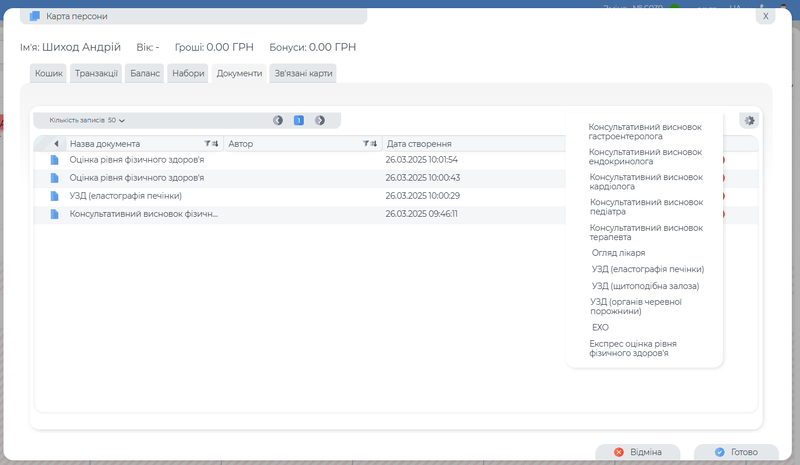Select Консультативний висновок кардіолога from menu
Image resolution: width=800 pixels, height=465 pixels.
[646, 182]
